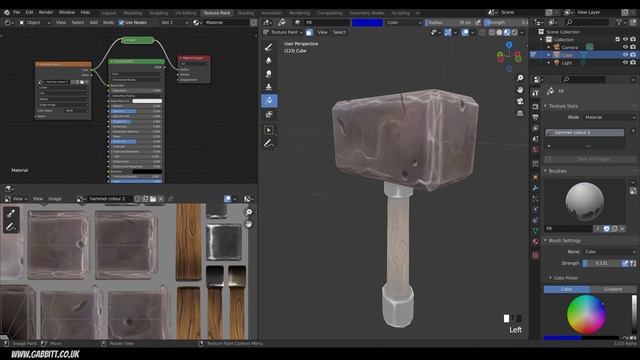
Task: Select the Annotate tool in viewport toolbar
Action: pos(269,143)
